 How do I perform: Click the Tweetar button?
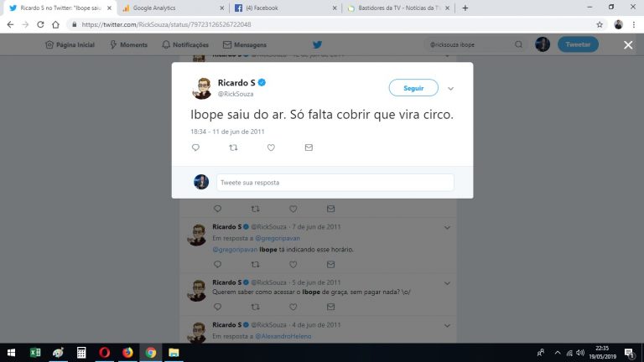[578, 44]
